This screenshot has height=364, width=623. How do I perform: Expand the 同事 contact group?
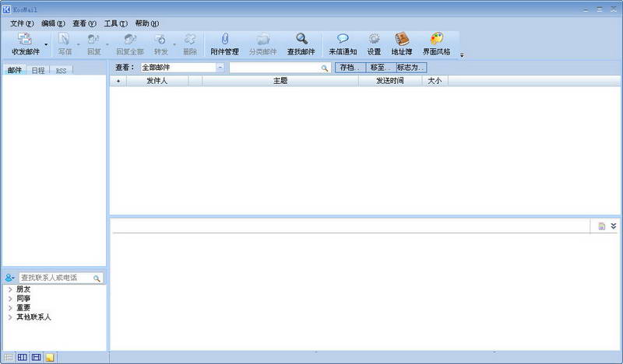10,299
